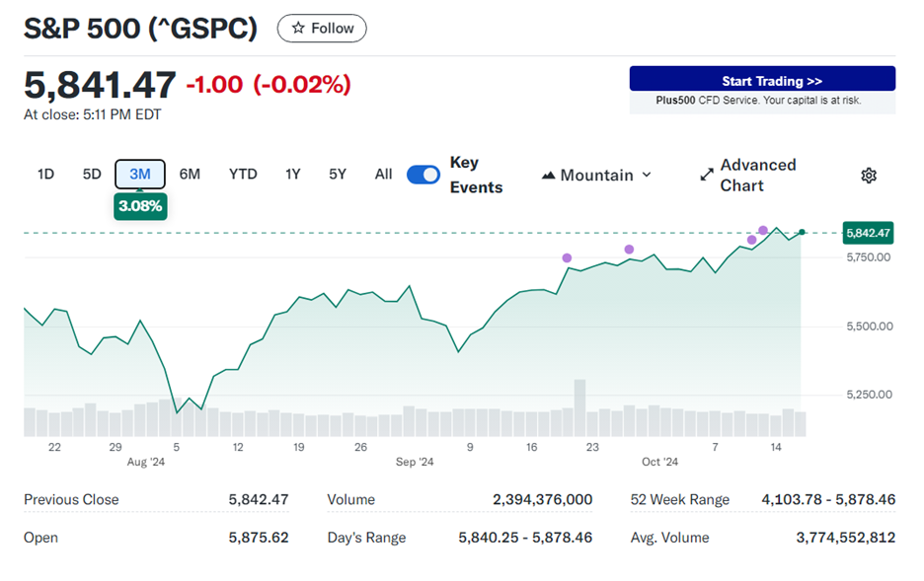Select the 5Y time range tab
The width and height of the screenshot is (924, 581).
point(337,174)
